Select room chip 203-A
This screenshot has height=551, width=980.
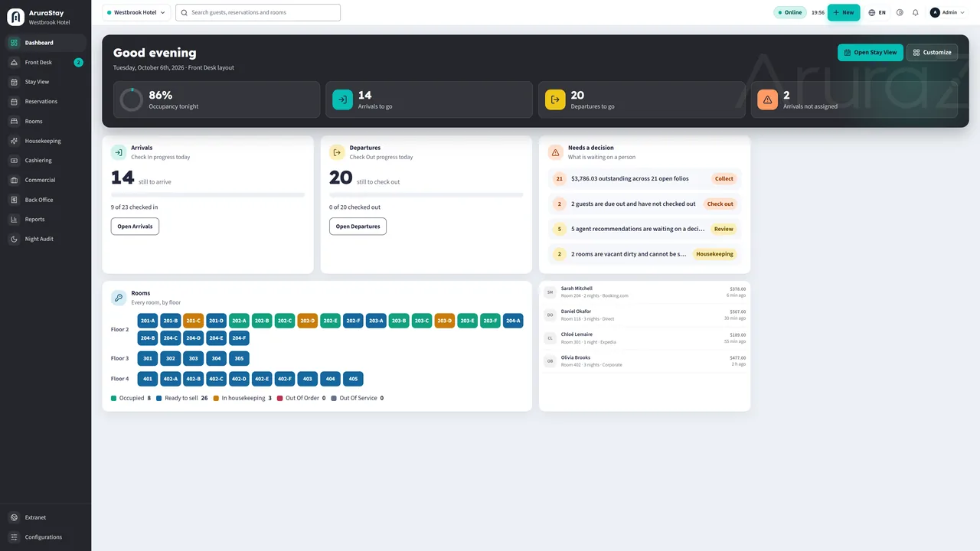click(x=376, y=321)
